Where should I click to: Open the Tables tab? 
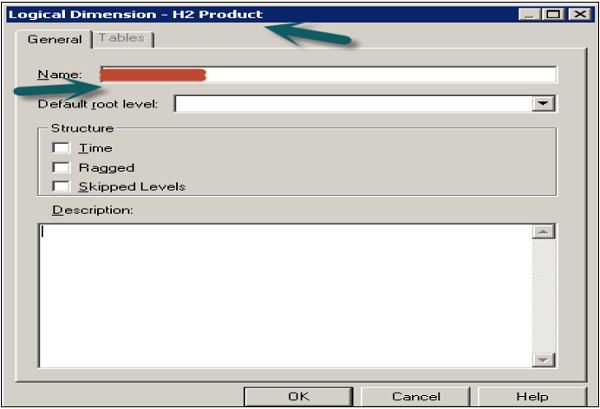(x=122, y=38)
